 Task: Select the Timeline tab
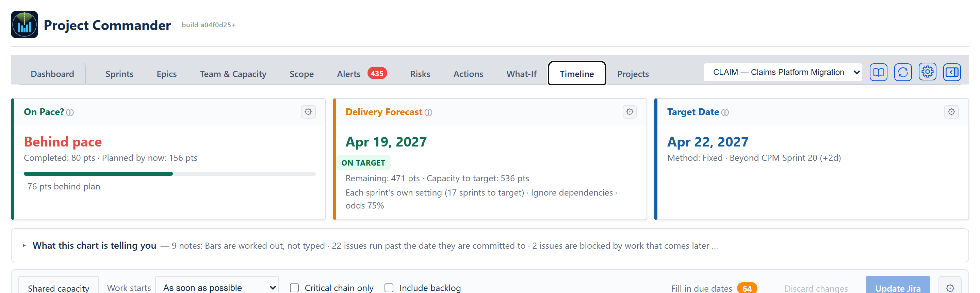577,73
